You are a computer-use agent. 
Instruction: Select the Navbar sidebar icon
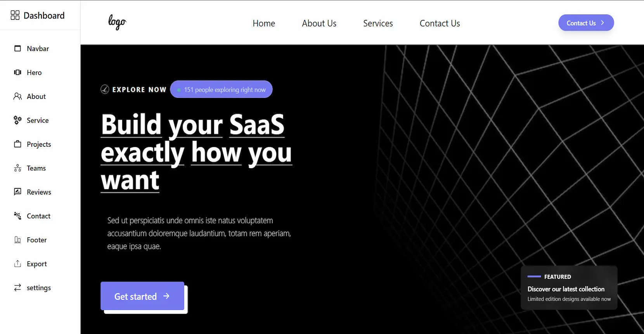[17, 49]
